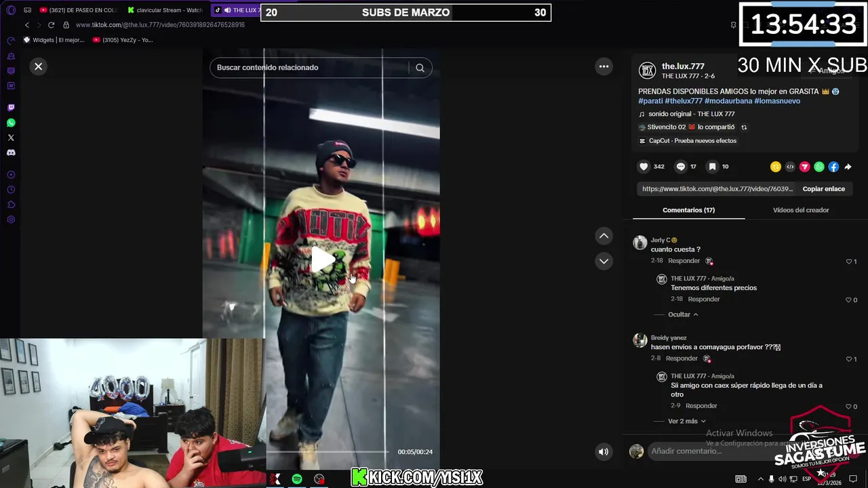868x488 pixels.
Task: Select the 'THE LUX 7' TikTok tab
Action: pos(236,10)
